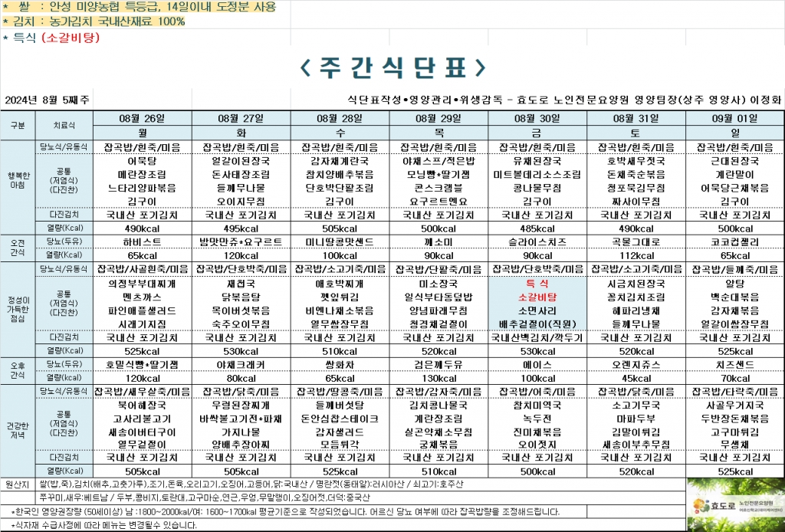This screenshot has width=785, height=532.
Task: Click the 슬라이스치즈 snack cell
Action: point(537,241)
